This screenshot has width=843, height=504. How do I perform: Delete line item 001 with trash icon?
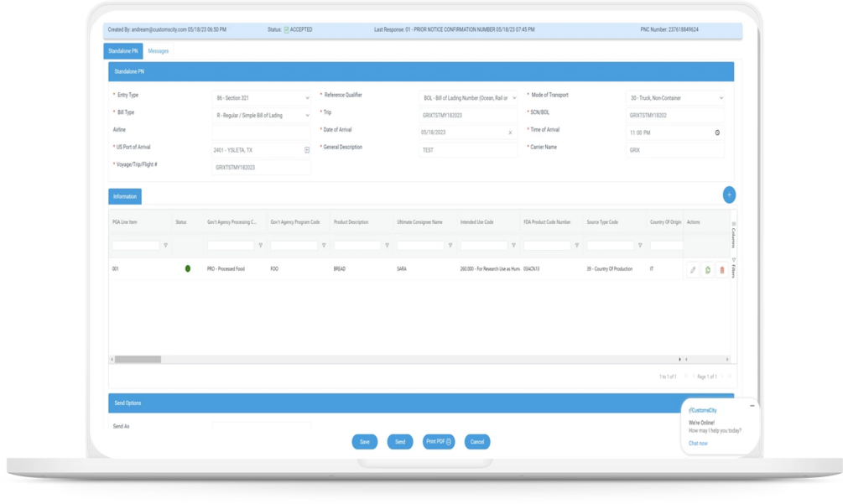722,270
